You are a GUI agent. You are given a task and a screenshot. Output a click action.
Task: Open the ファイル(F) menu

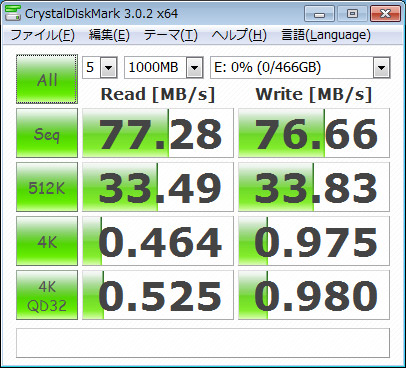tap(42, 35)
